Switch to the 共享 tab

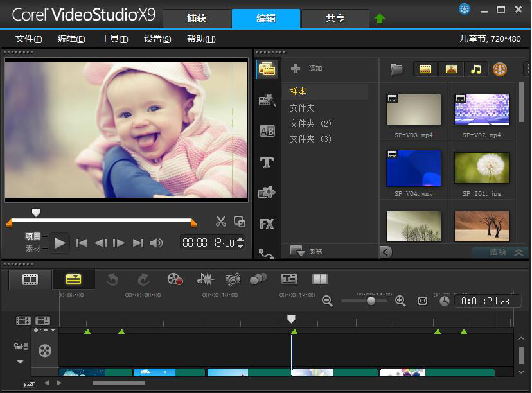pyautogui.click(x=335, y=19)
